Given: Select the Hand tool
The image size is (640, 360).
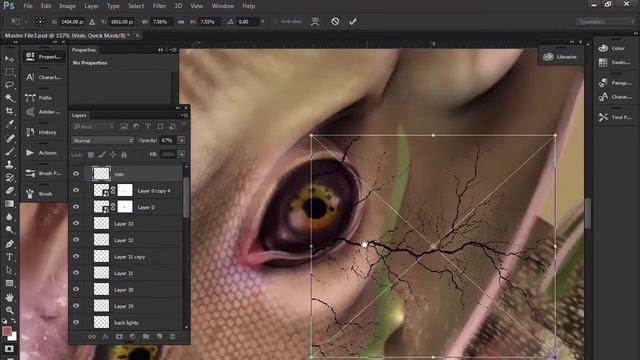Looking at the screenshot, I should (x=9, y=297).
